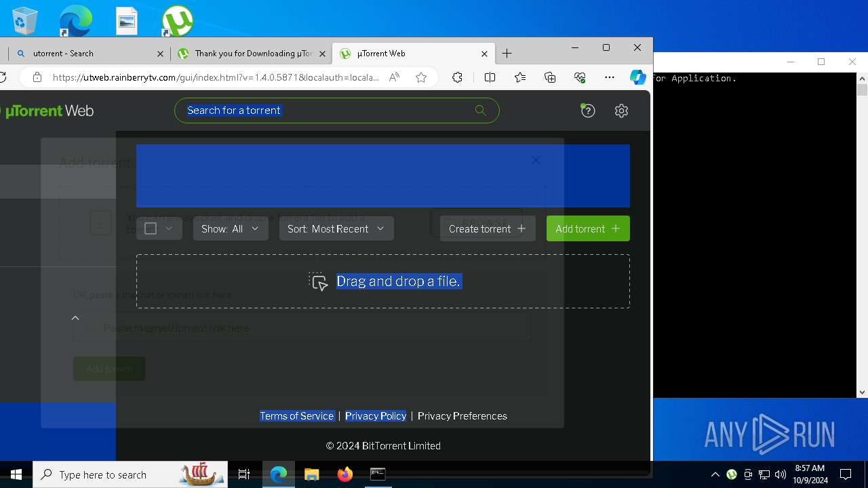Launch Firefox from the taskbar
868x488 pixels.
coord(344,474)
